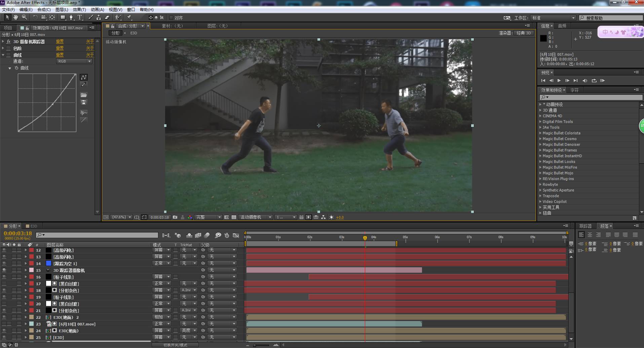Pick the Hand tool
The width and height of the screenshot is (644, 348).
click(16, 17)
